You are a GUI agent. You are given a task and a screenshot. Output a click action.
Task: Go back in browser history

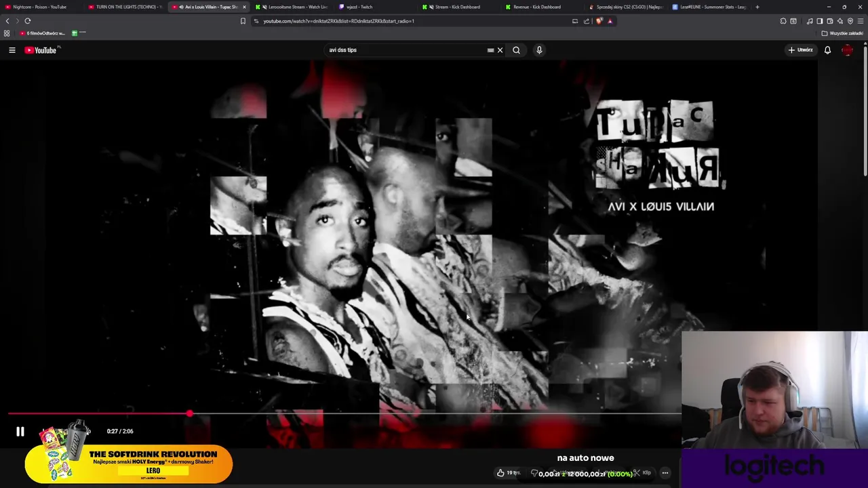[7, 21]
